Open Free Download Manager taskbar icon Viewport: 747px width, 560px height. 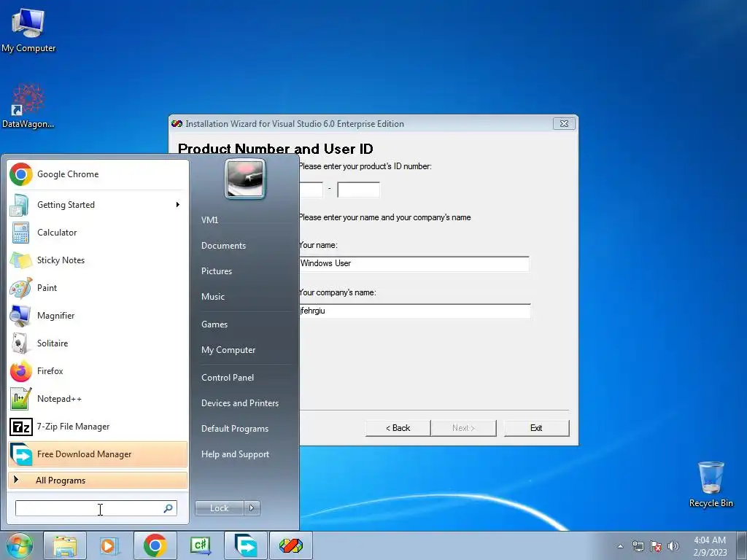point(245,545)
